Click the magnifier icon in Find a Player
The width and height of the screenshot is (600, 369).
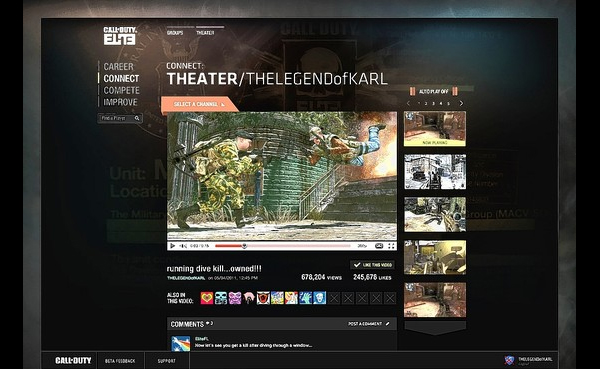[137, 118]
